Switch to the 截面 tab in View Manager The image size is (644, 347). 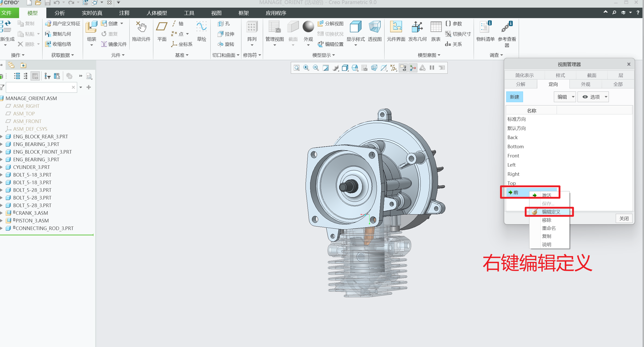(592, 75)
